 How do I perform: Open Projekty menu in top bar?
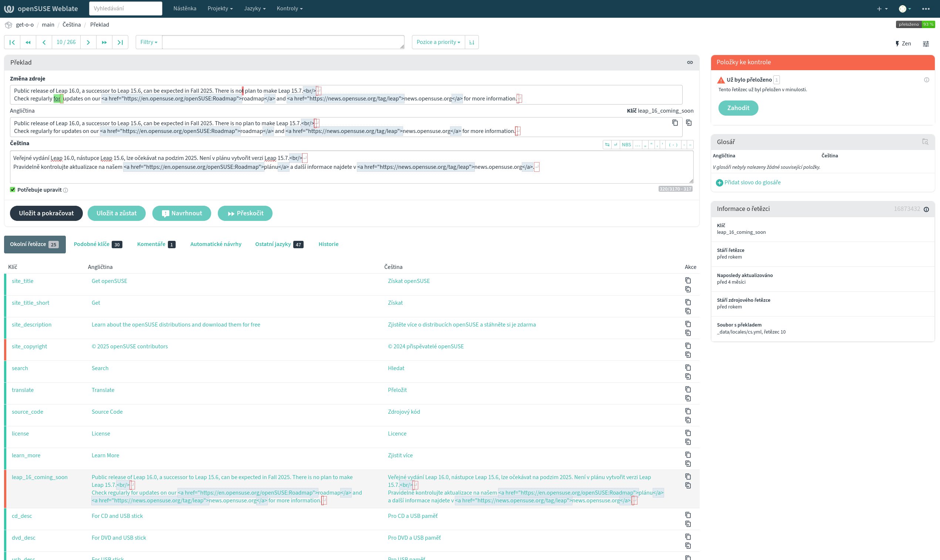[x=220, y=8]
